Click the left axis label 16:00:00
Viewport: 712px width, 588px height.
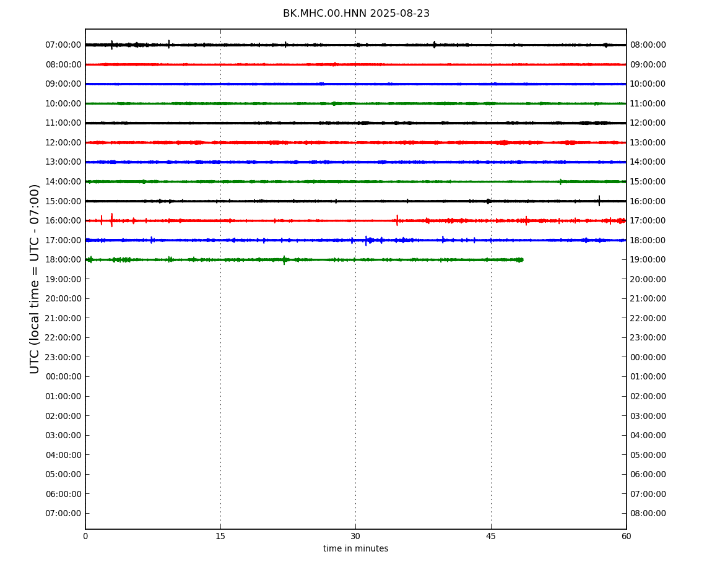pos(63,221)
